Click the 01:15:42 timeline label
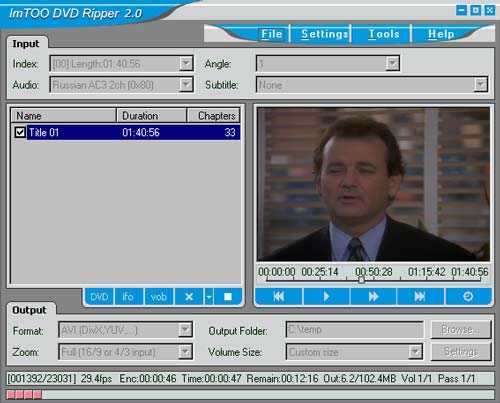 [427, 272]
